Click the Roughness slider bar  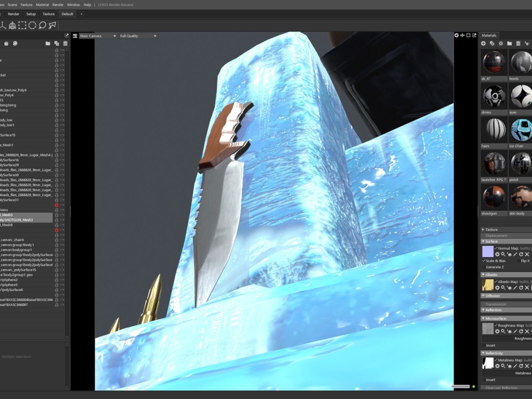(507, 338)
